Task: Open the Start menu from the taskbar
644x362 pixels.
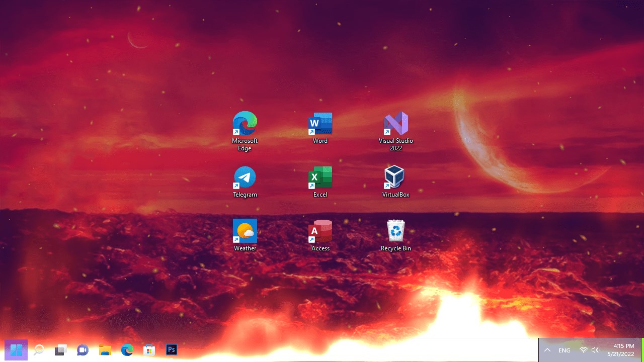Action: click(16, 350)
